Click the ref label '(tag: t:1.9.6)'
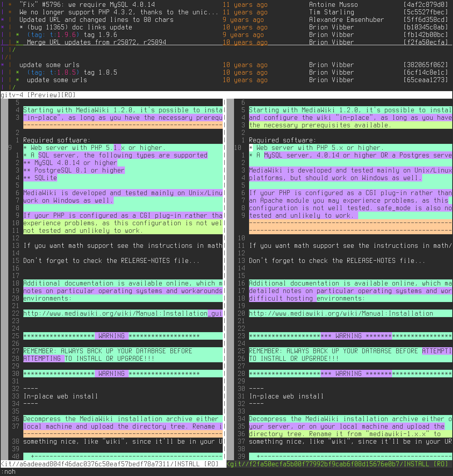This screenshot has height=476, width=453. 53,35
